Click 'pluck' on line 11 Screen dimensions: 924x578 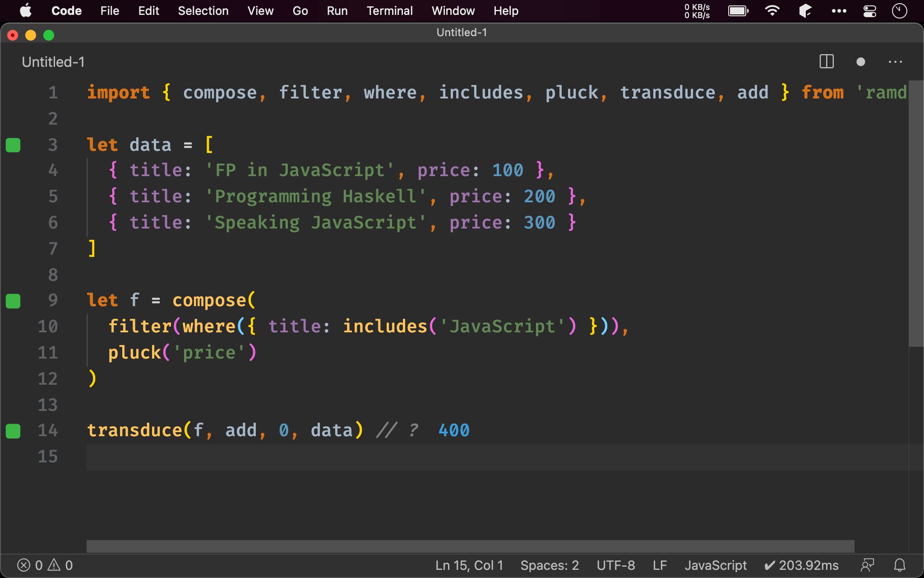pyautogui.click(x=134, y=353)
